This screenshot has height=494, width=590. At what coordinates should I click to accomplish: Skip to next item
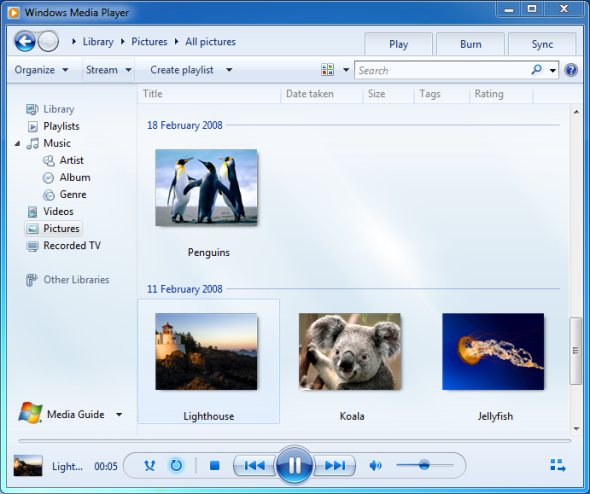pos(335,466)
